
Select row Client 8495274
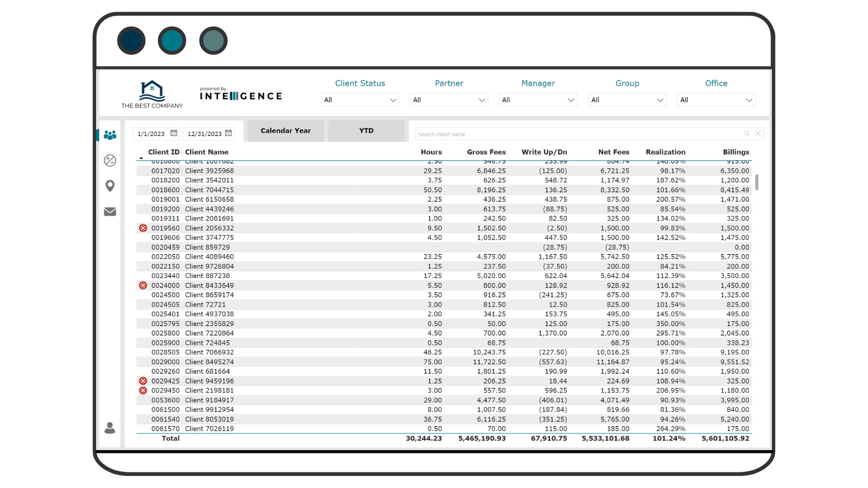(444, 362)
